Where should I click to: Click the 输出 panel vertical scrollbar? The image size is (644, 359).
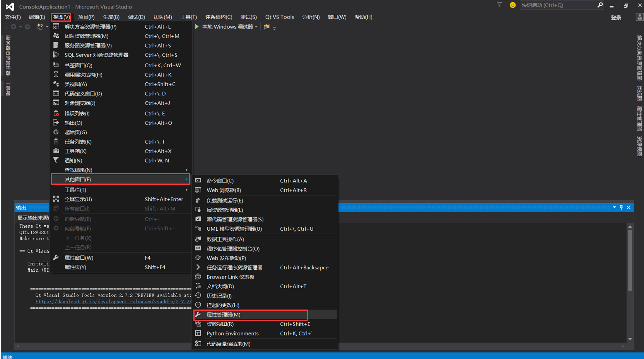[x=630, y=260]
